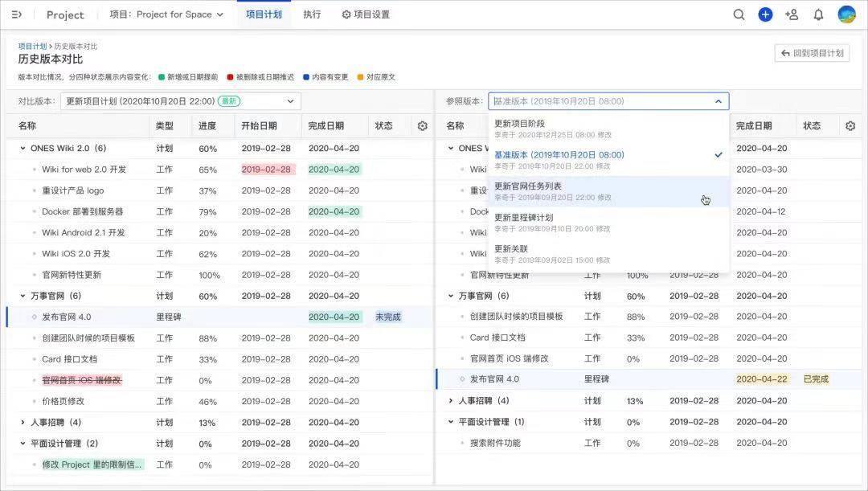The image size is (868, 491).
Task: Open column settings gear in right reference table
Action: pyautogui.click(x=850, y=126)
